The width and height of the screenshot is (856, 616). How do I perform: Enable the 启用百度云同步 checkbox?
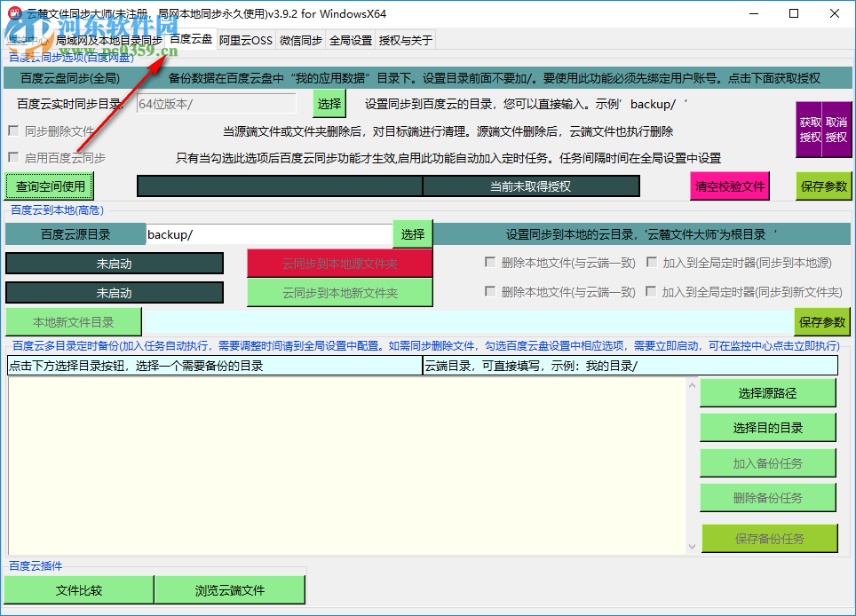[x=13, y=159]
